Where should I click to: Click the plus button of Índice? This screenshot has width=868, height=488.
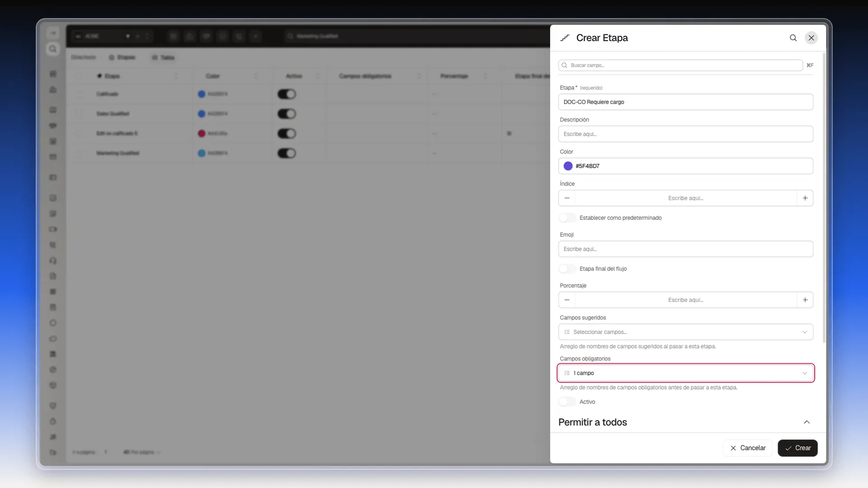point(805,198)
